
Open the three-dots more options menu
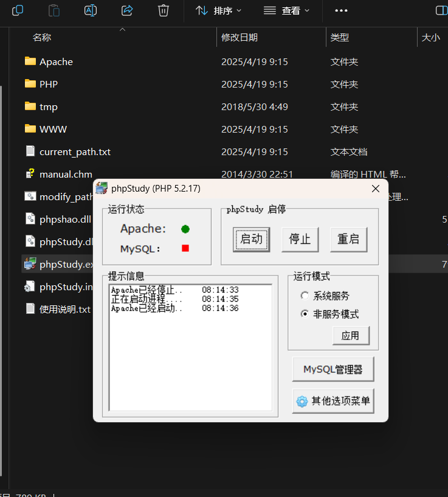pos(341,10)
